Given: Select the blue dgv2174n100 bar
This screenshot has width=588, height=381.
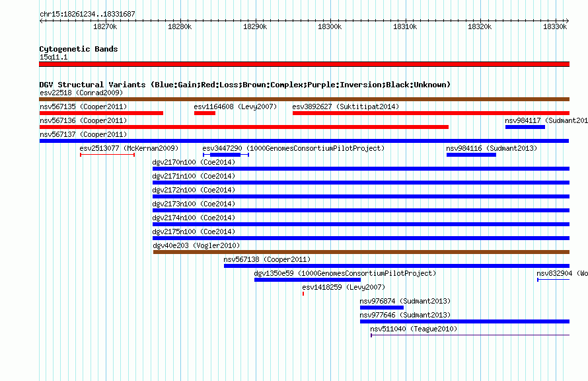Looking at the screenshot, I should [361, 224].
